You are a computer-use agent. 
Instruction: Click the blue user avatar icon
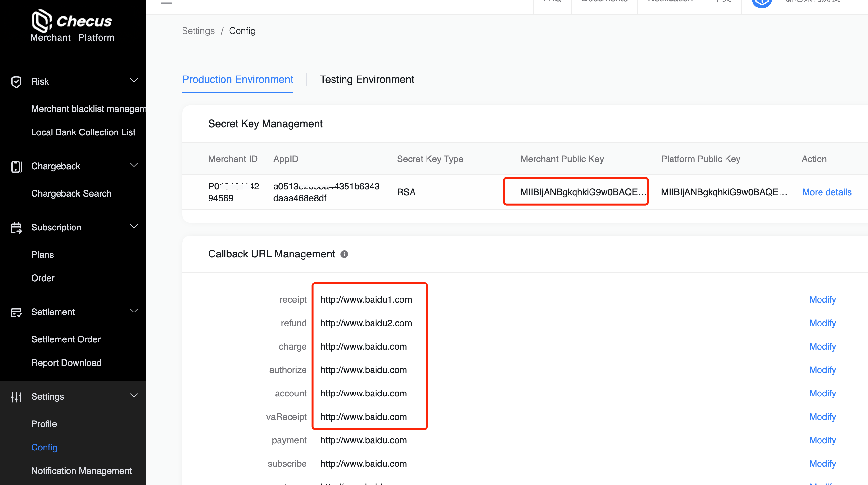point(762,3)
